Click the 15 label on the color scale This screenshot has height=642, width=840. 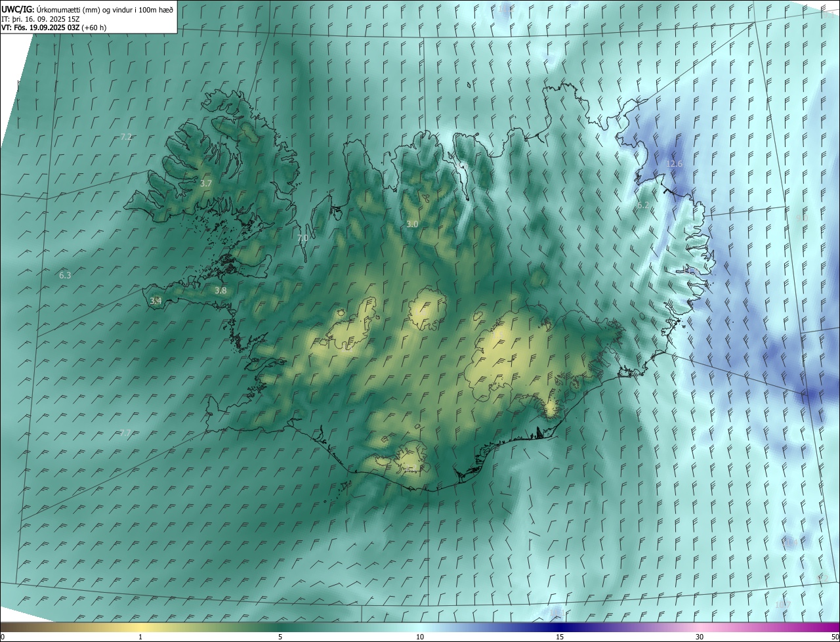pos(560,637)
